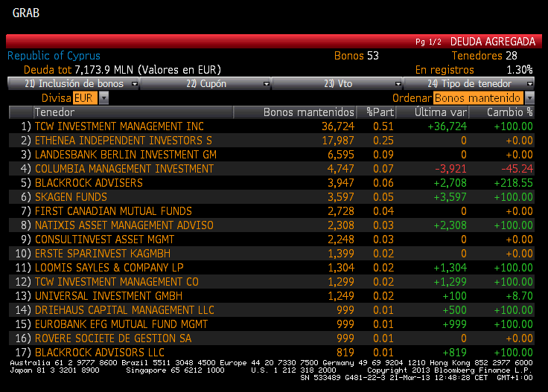Open FIRST CANADIAN MUTUAL FUNDS row
548x392 pixels.
[x=271, y=211]
